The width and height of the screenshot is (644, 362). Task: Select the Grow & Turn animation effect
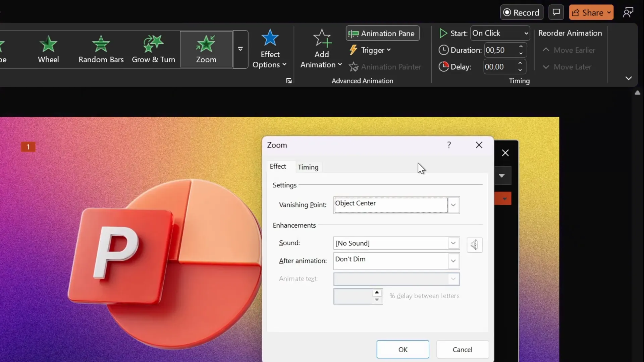[153, 50]
